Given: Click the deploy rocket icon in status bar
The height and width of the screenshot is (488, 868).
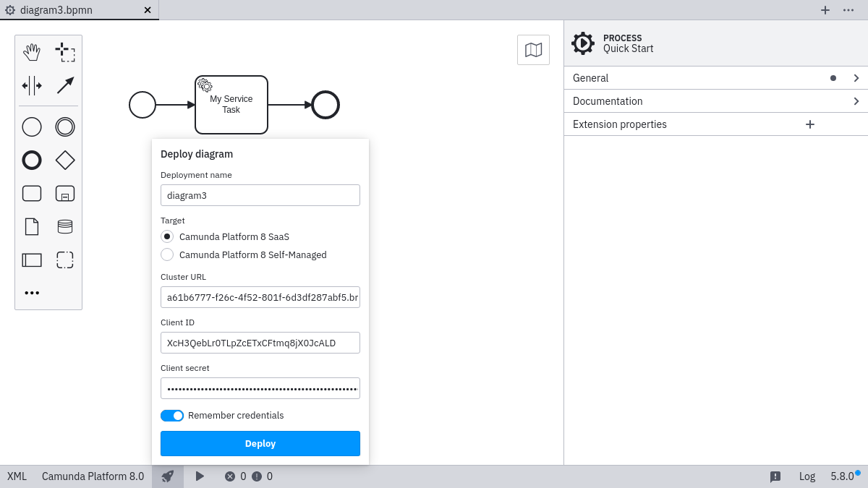Looking at the screenshot, I should click(x=168, y=476).
